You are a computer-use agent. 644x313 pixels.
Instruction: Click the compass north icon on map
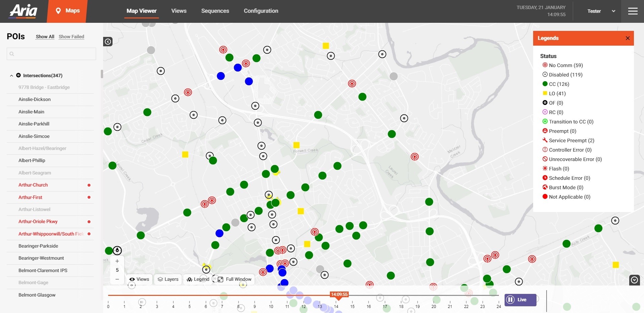click(117, 250)
